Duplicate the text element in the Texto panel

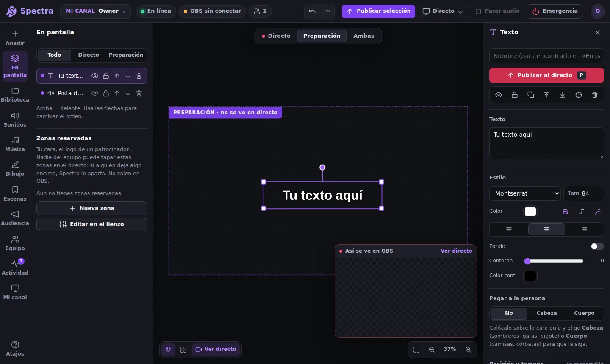[x=531, y=95]
